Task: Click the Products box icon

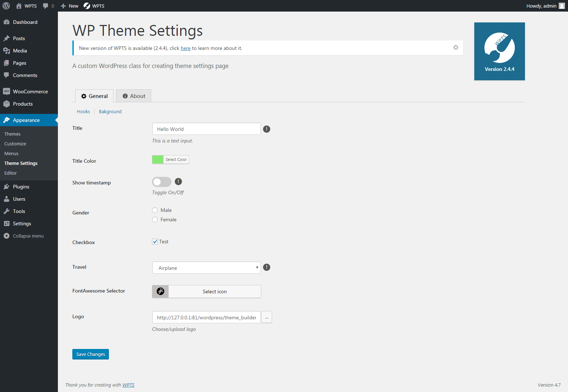Action: pyautogui.click(x=7, y=104)
